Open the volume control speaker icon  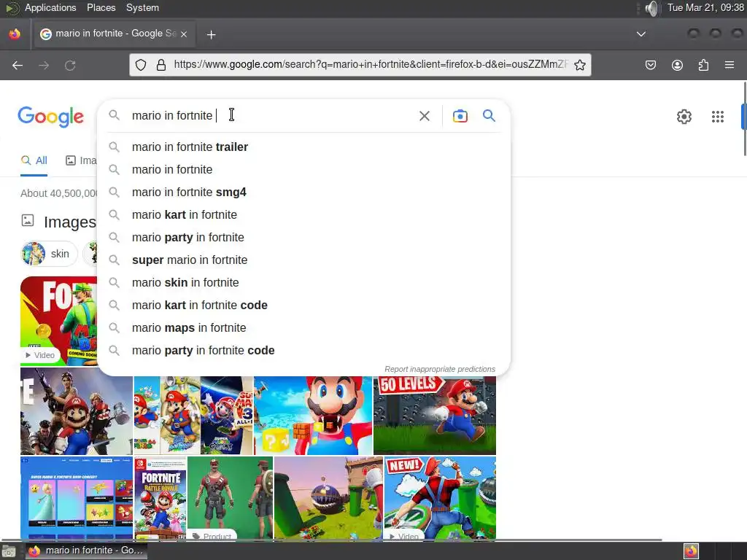(x=651, y=8)
